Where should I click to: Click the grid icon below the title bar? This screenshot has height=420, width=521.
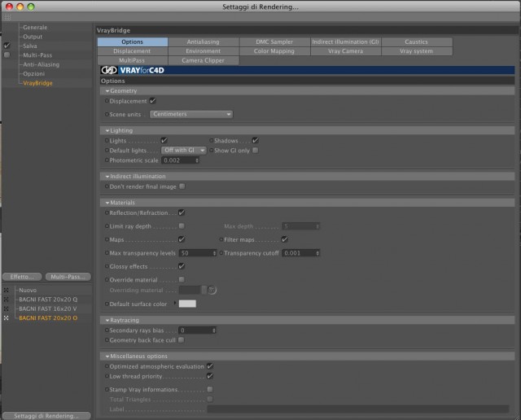coord(7,16)
